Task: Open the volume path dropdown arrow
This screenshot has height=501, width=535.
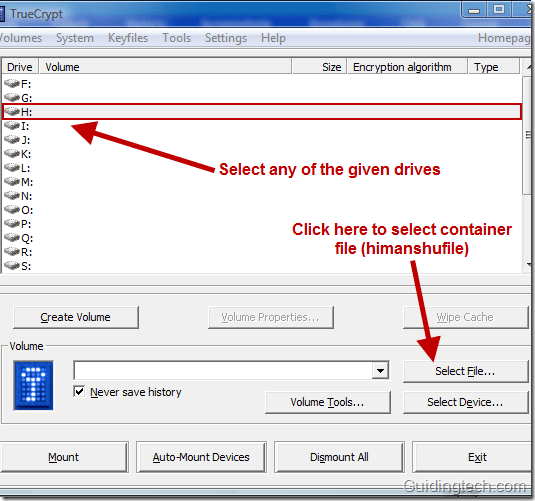Action: (380, 370)
